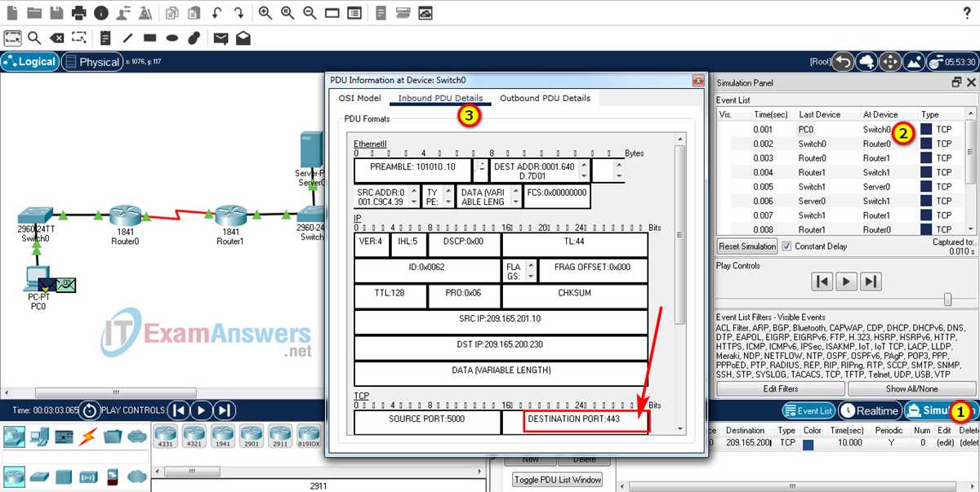
Task: Select the Draw Line tool
Action: [x=127, y=38]
